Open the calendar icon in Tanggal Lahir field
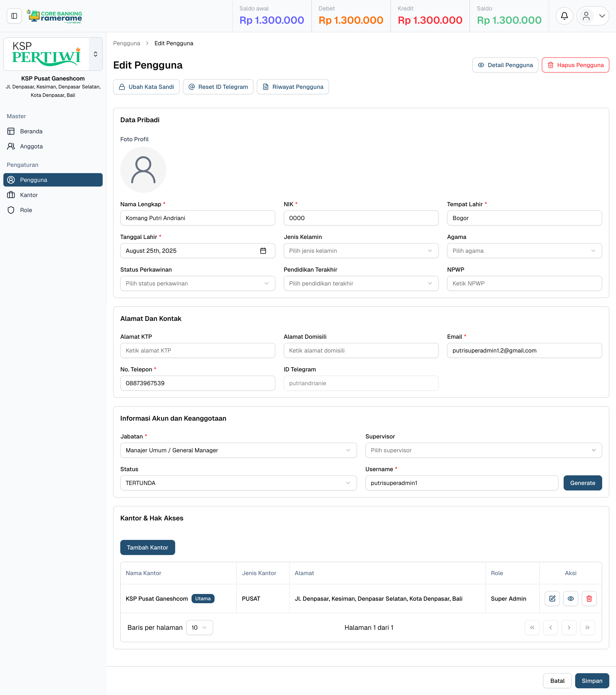 [x=263, y=251]
